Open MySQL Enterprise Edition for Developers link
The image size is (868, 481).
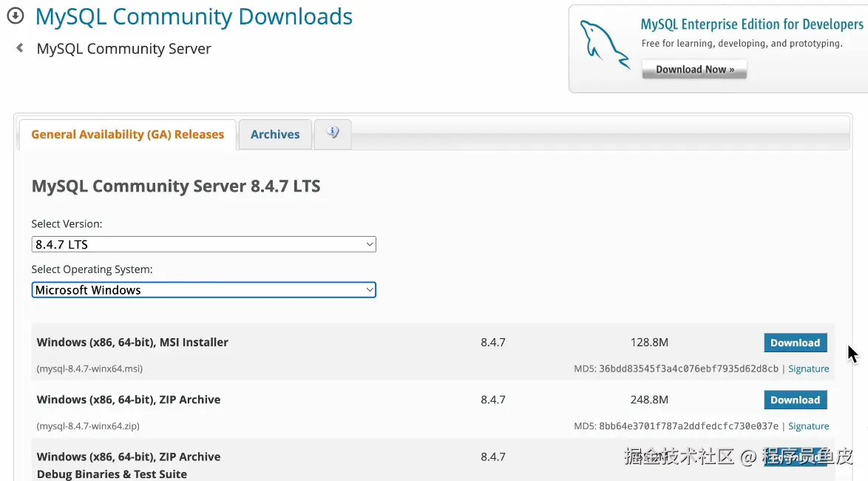pos(752,24)
